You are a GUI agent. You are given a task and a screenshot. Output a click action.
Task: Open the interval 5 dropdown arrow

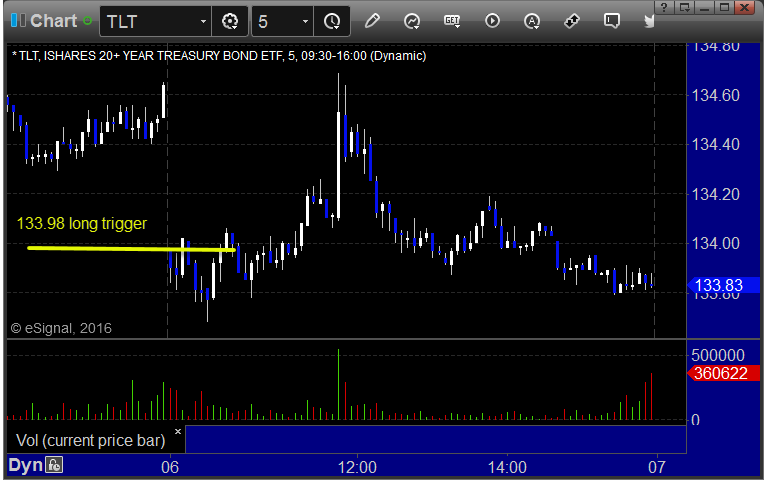click(x=305, y=21)
